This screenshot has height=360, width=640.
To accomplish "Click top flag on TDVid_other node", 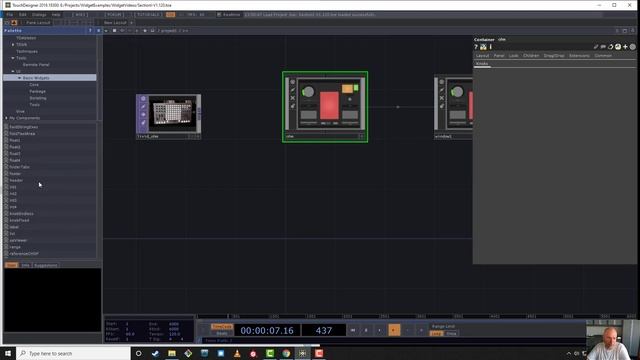I will [143, 99].
